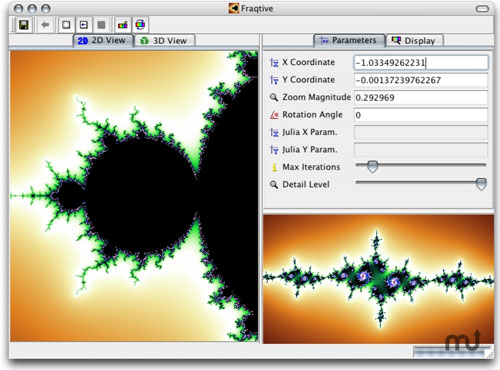The height and width of the screenshot is (370, 500).
Task: Click the "Detail Level" label
Action: pyautogui.click(x=306, y=184)
